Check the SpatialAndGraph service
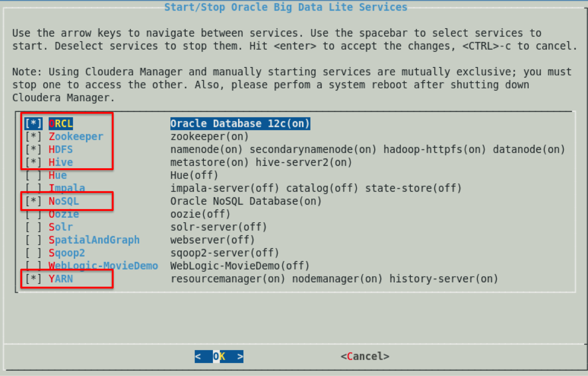The height and width of the screenshot is (376, 588). click(33, 240)
